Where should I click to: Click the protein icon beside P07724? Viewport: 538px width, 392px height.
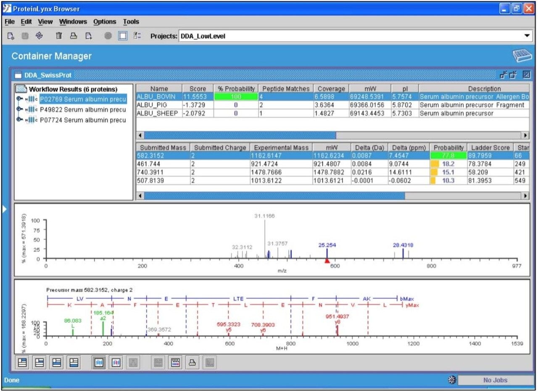pyautogui.click(x=32, y=120)
